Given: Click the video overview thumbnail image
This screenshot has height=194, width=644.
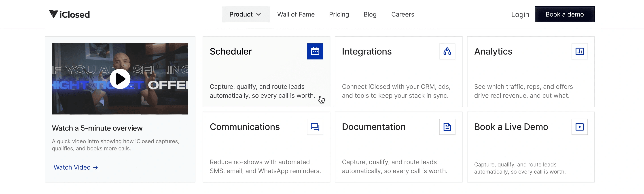Looking at the screenshot, I should (120, 79).
